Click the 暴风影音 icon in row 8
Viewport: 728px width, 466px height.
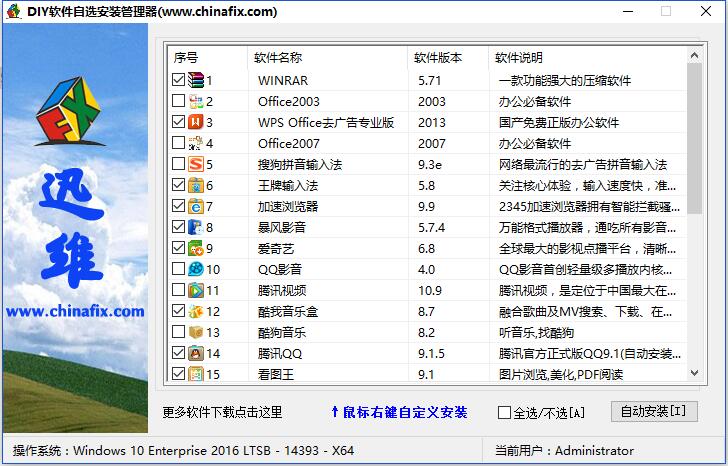(x=196, y=227)
